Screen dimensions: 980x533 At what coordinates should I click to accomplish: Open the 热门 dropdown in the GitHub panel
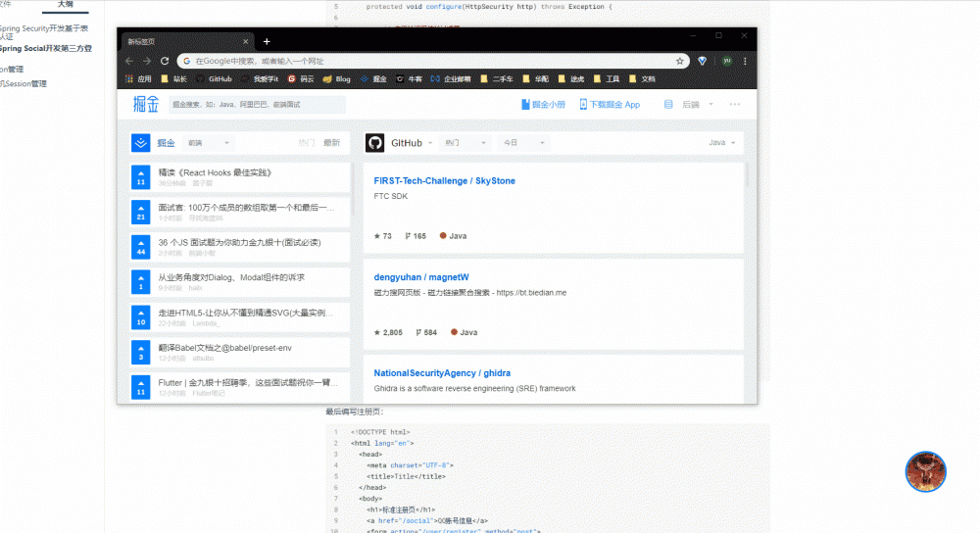click(465, 143)
